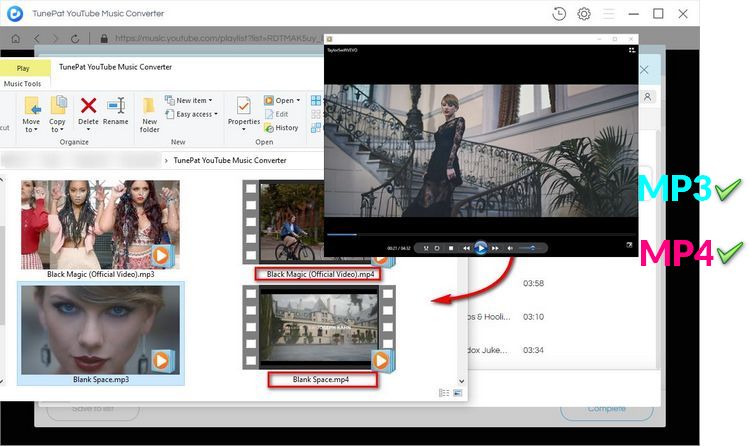Click Copy to in Explorer ribbon

click(57, 114)
